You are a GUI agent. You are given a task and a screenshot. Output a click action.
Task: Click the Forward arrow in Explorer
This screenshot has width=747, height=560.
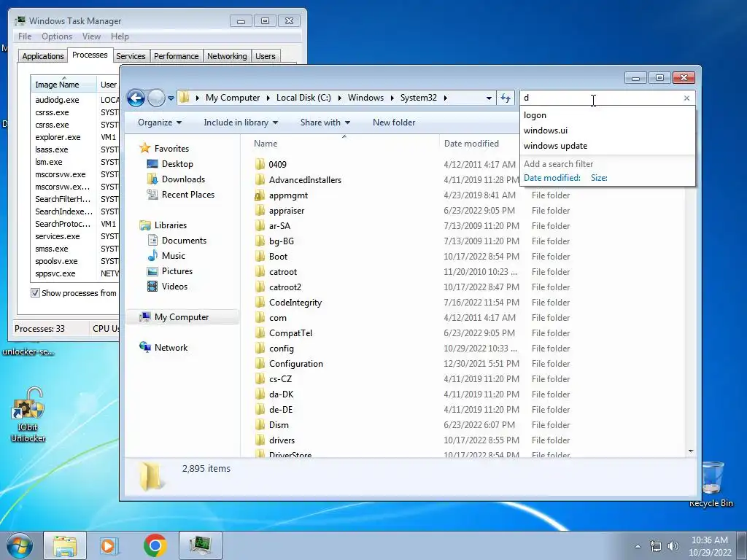pos(156,98)
